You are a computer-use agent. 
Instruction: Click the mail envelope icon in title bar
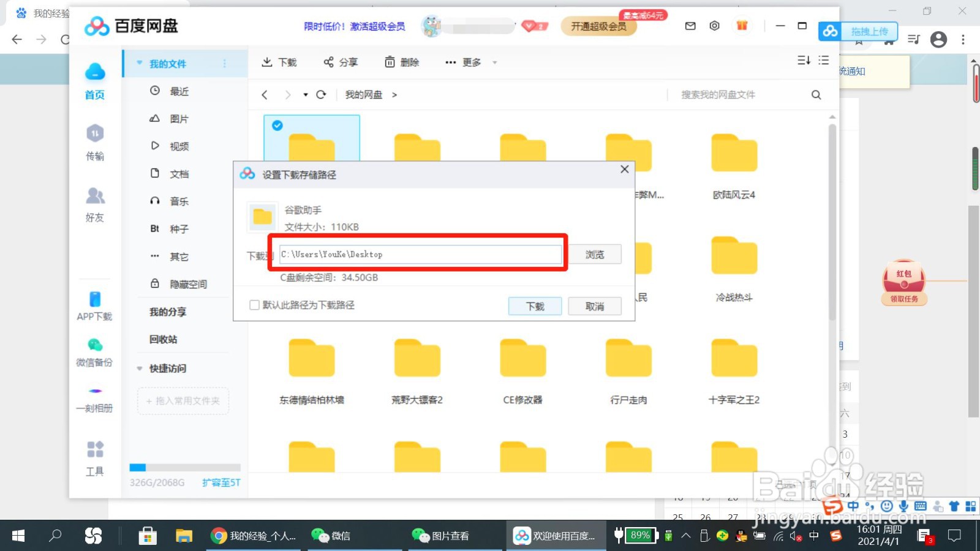tap(690, 26)
